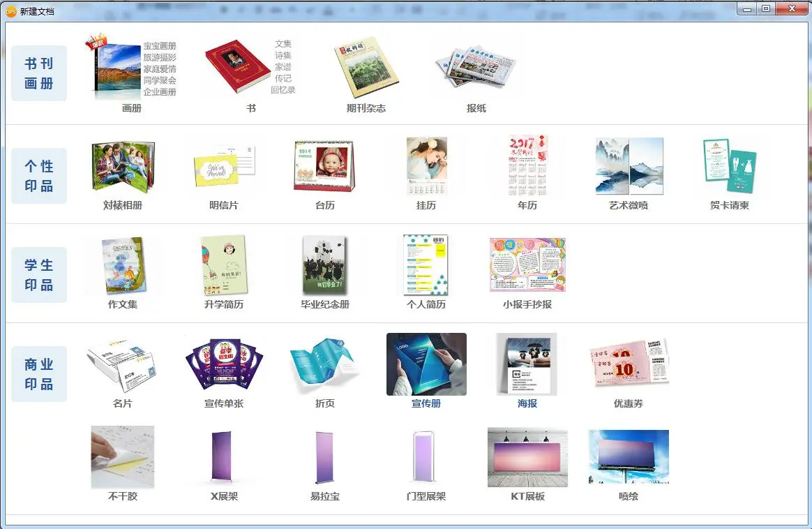812x529 pixels.
Task: Select the 优惠券 coupon template
Action: pos(628,364)
